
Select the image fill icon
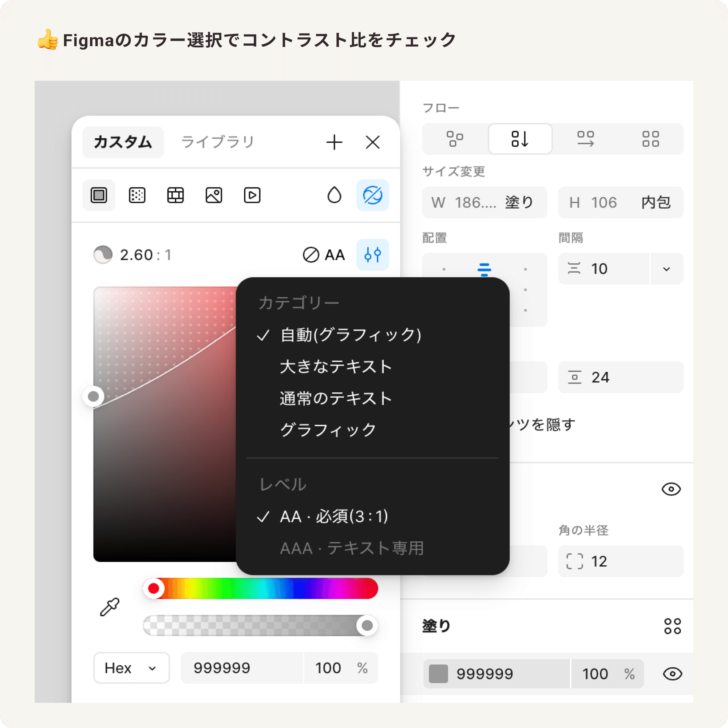pyautogui.click(x=214, y=195)
